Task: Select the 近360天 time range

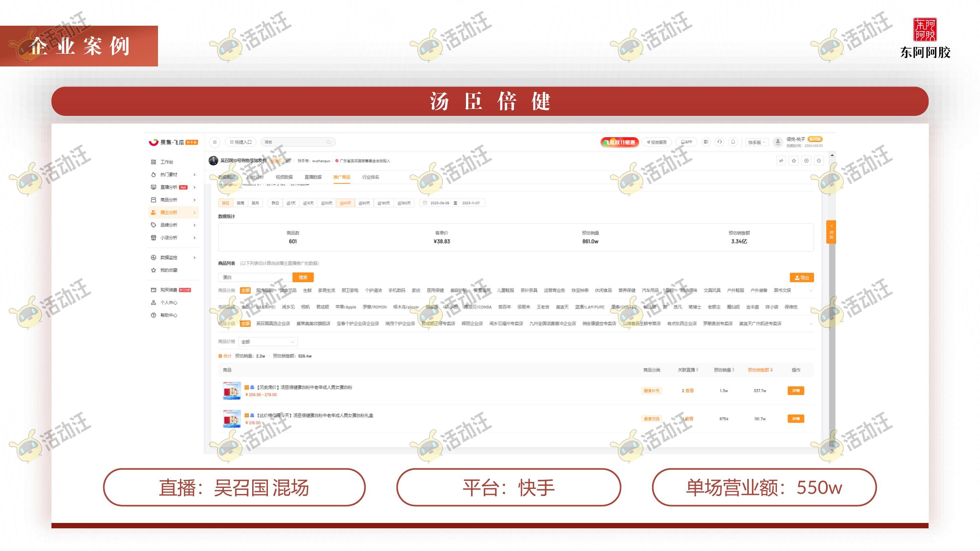Action: 404,203
